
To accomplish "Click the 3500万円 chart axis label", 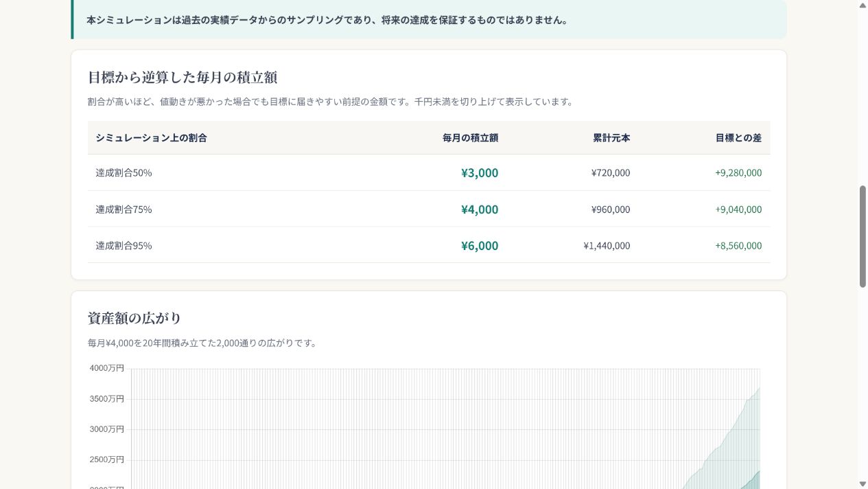I will click(x=106, y=398).
